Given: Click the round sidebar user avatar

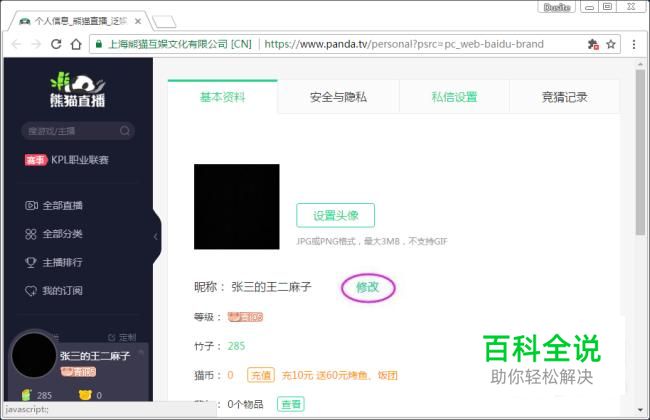Looking at the screenshot, I should point(34,355).
